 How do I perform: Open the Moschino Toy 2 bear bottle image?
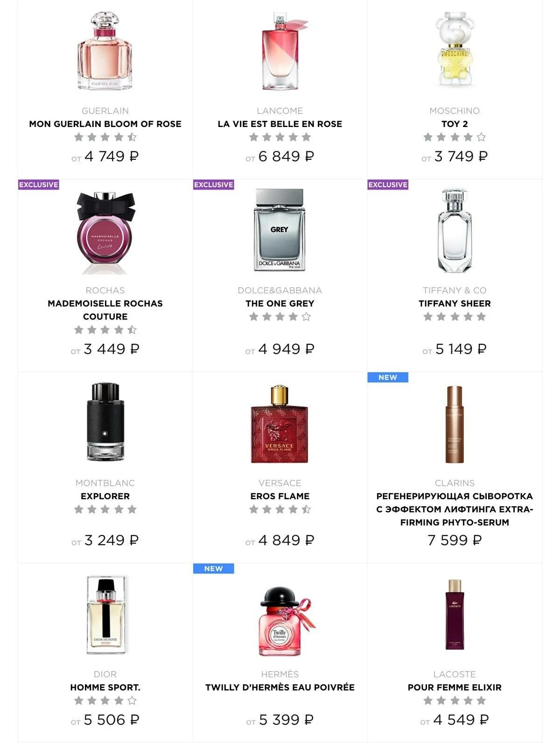455,50
